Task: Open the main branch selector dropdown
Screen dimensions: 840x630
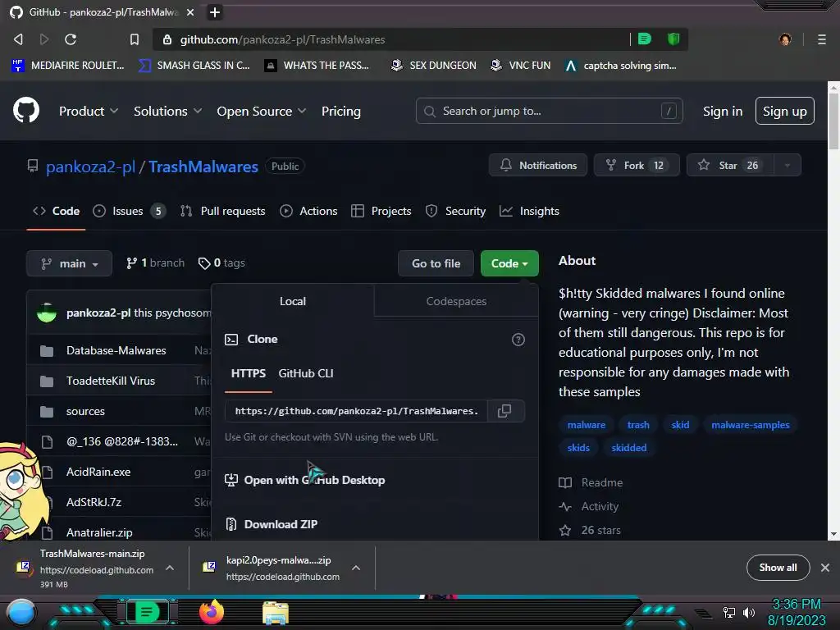Action: tap(69, 263)
